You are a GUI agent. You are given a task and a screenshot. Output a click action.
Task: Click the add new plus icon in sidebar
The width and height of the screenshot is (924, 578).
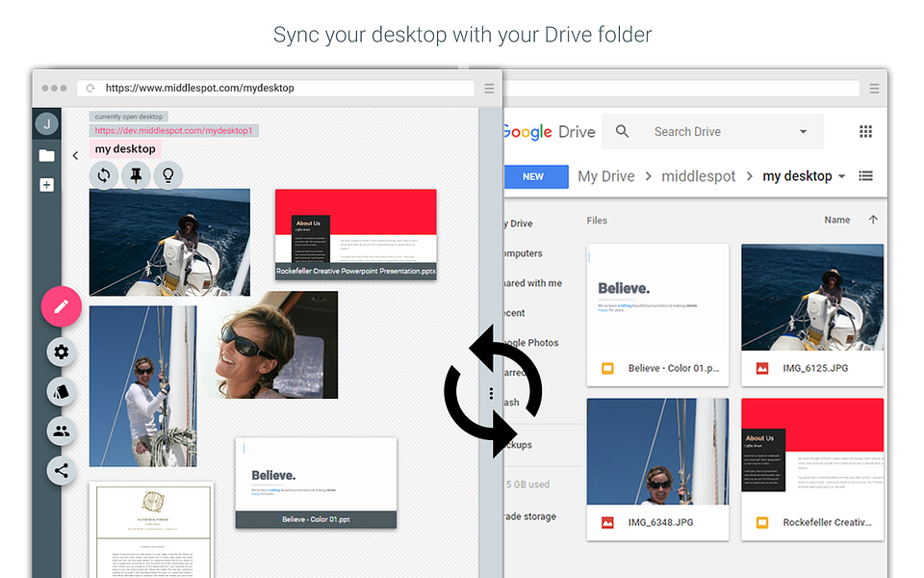(46, 185)
